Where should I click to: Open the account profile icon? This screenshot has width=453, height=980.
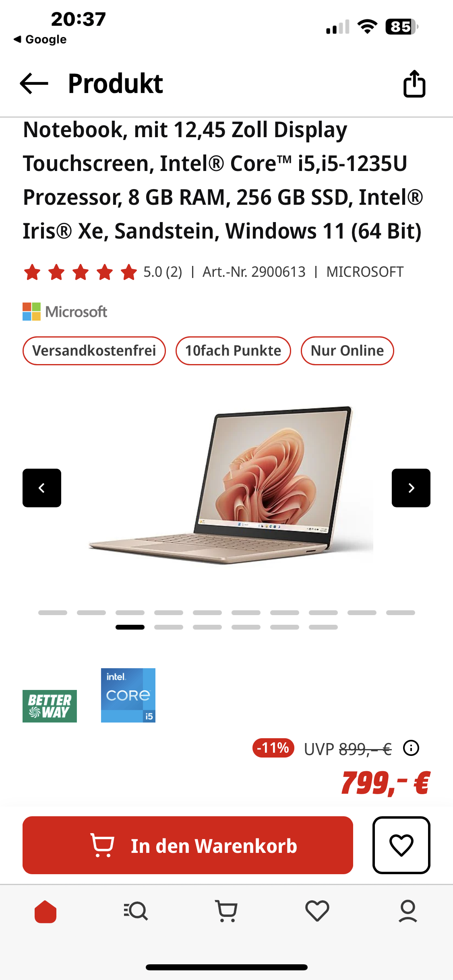(408, 911)
